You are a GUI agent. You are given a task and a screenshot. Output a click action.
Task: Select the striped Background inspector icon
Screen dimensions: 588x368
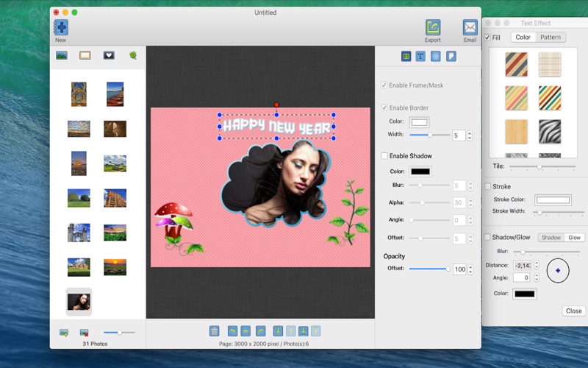pos(435,57)
